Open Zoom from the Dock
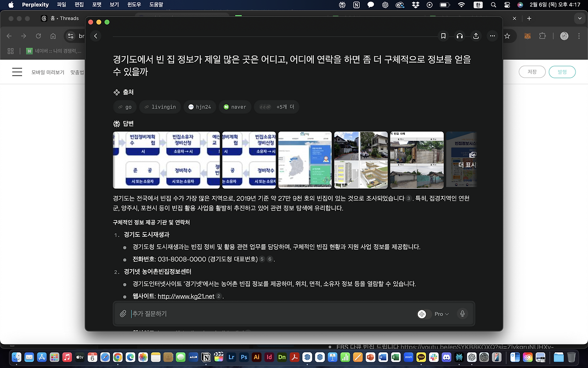This screenshot has width=588, height=368. (x=408, y=357)
